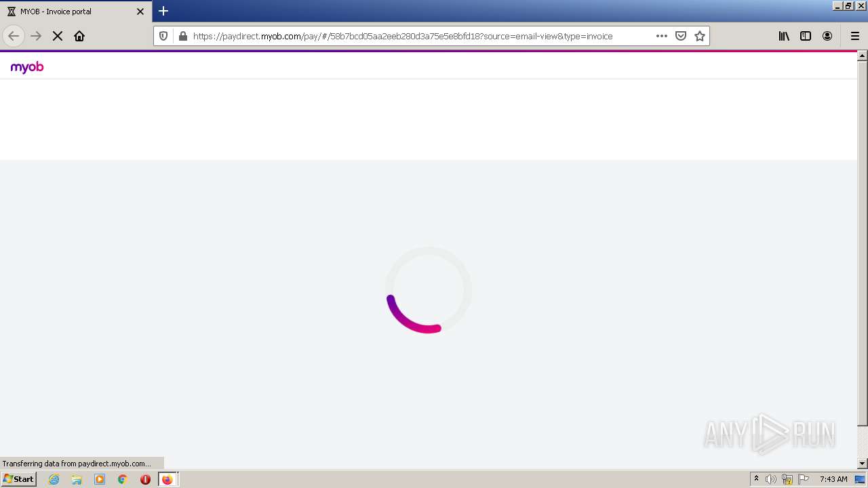The height and width of the screenshot is (488, 868).
Task: Open the Firefox home page
Action: click(79, 36)
